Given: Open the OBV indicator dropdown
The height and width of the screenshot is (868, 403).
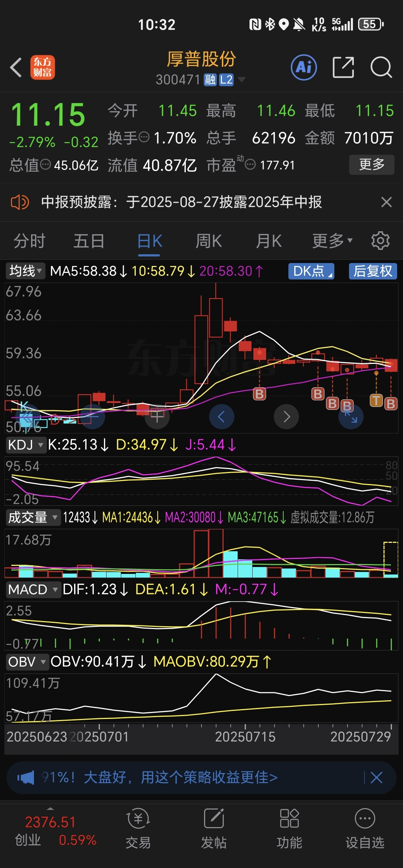Looking at the screenshot, I should click(27, 662).
